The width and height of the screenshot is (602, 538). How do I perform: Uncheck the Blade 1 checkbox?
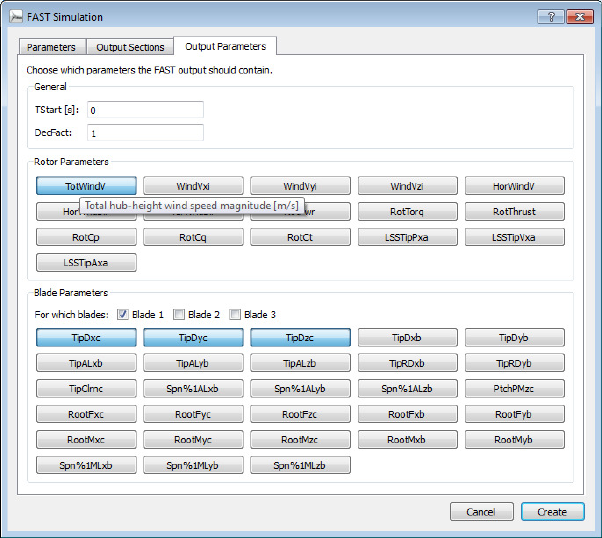[x=122, y=315]
